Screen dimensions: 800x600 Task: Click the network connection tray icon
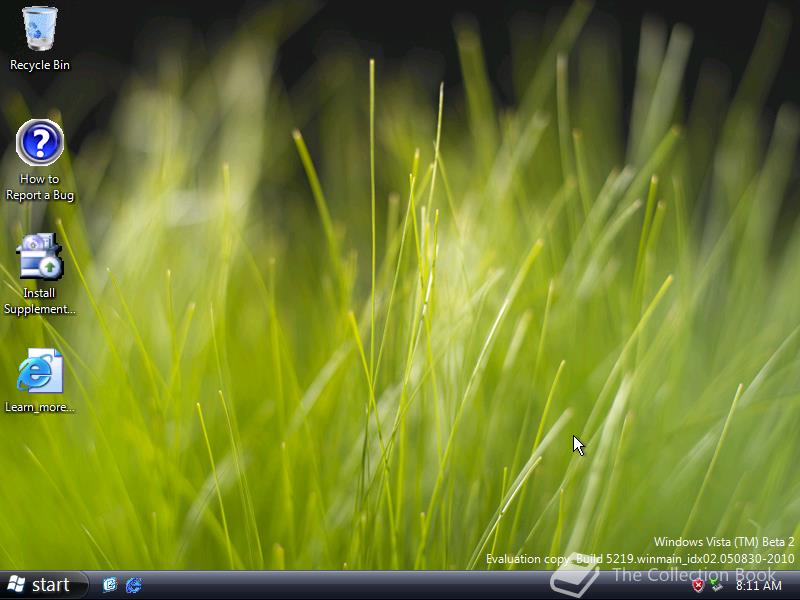click(716, 585)
